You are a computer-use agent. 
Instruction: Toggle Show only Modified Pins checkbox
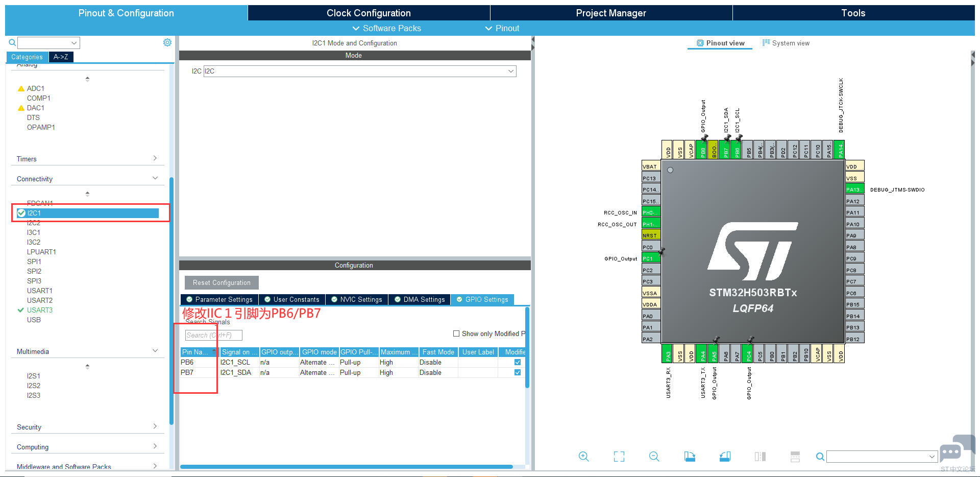456,333
